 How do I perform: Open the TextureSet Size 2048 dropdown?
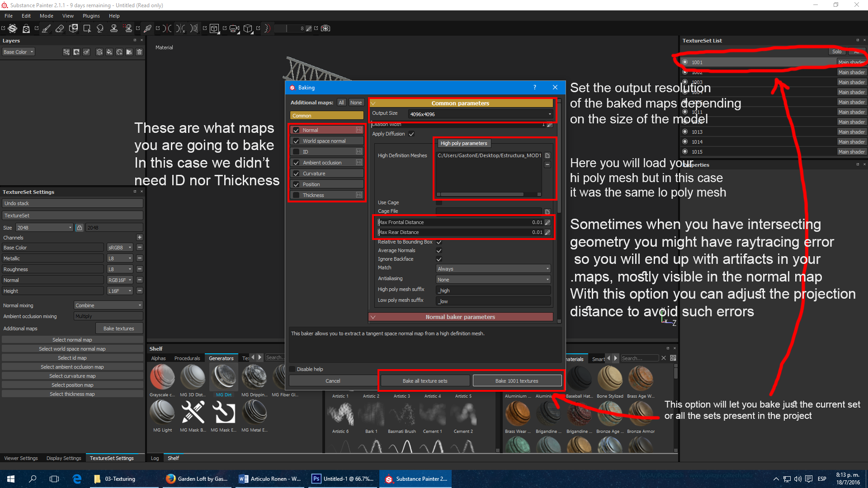44,228
